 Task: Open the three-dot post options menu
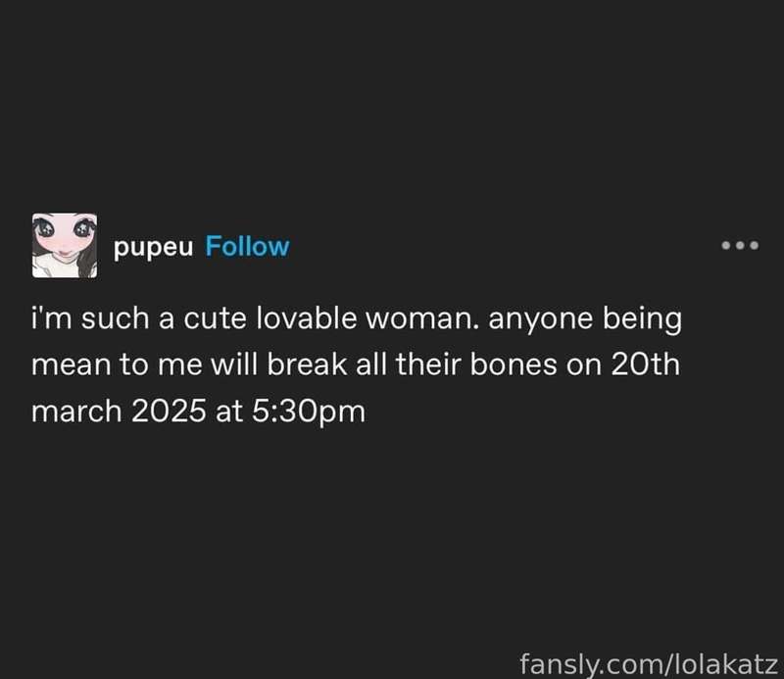(740, 245)
